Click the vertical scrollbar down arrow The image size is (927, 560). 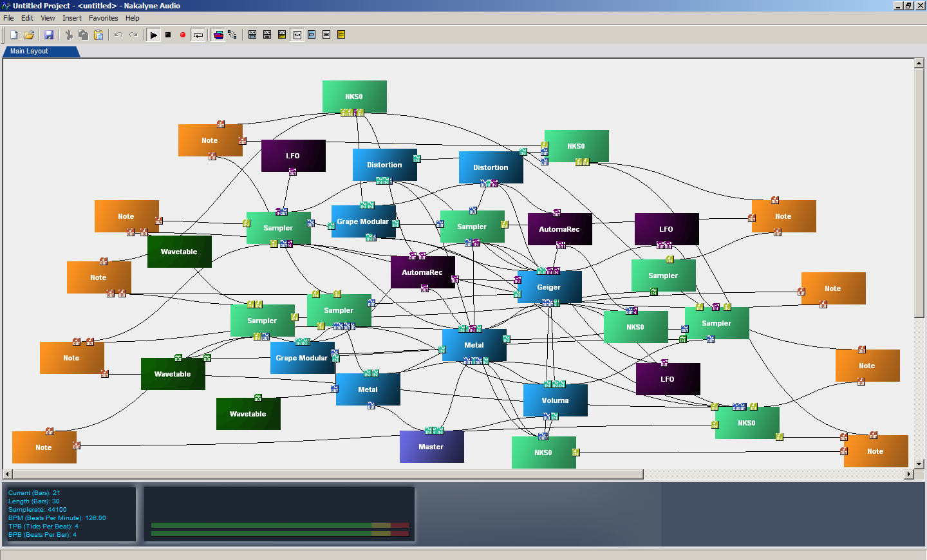[x=919, y=463]
